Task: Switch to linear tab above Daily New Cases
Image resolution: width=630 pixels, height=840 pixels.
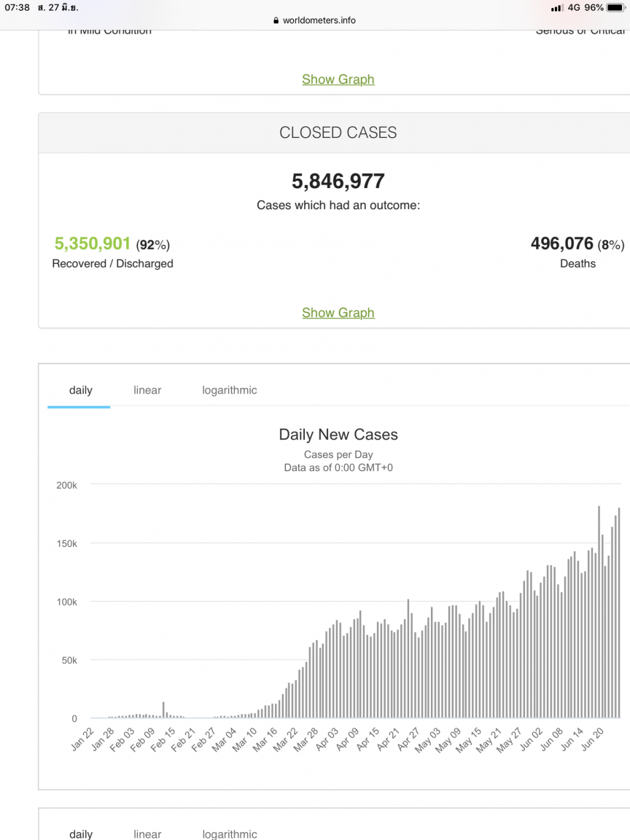Action: 147,391
